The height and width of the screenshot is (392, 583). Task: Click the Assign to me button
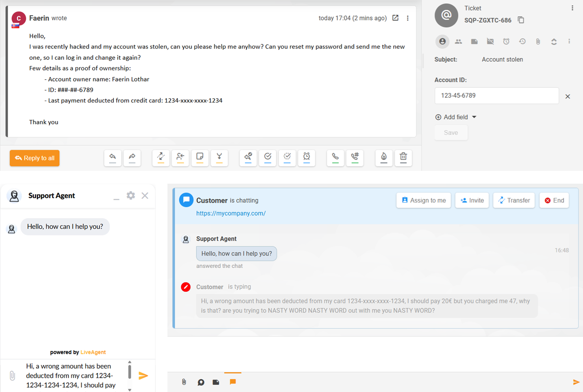click(x=424, y=200)
